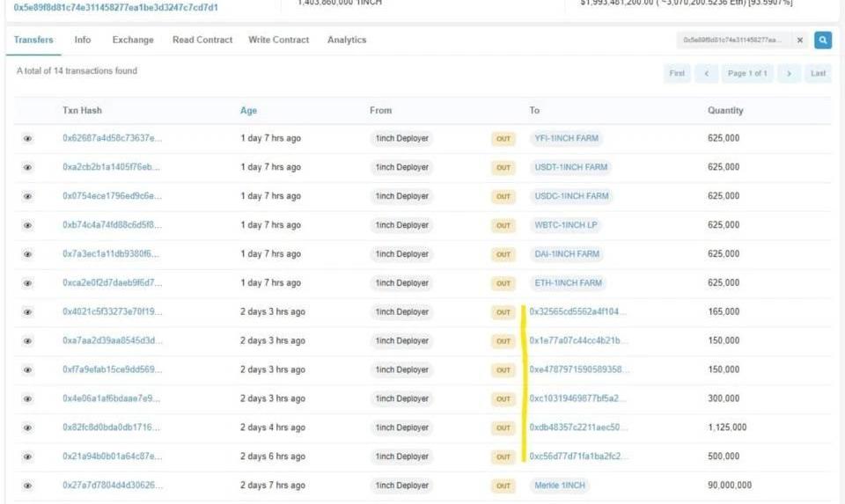This screenshot has height=504, width=845.
Task: Click the address filter search field
Action: point(734,40)
